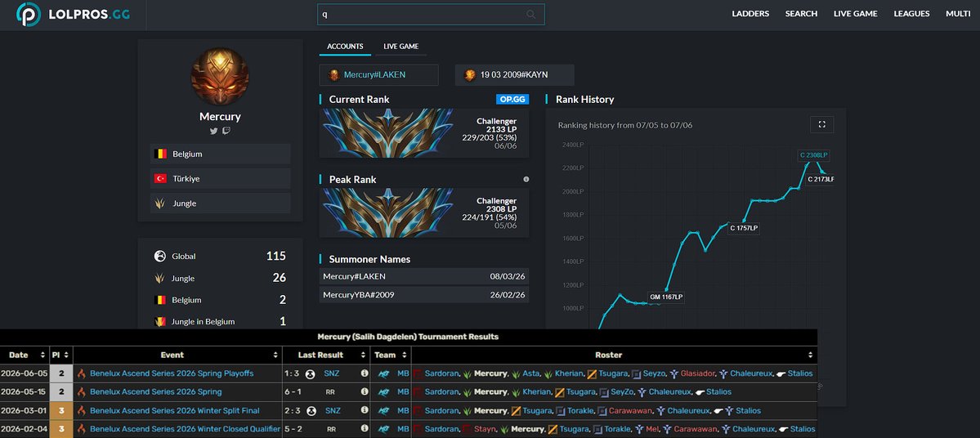Click into the search input field
The height and width of the screenshot is (438, 980).
pos(431,15)
